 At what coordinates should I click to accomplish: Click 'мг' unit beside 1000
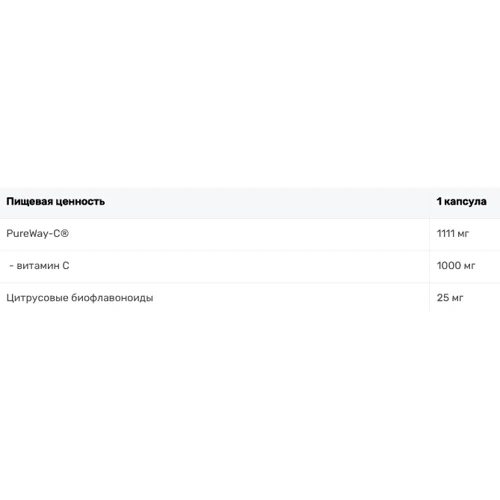click(x=469, y=266)
